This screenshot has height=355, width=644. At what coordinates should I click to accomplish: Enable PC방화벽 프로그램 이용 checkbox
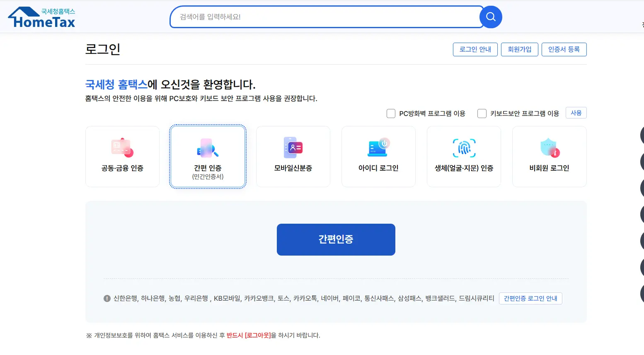[391, 114]
